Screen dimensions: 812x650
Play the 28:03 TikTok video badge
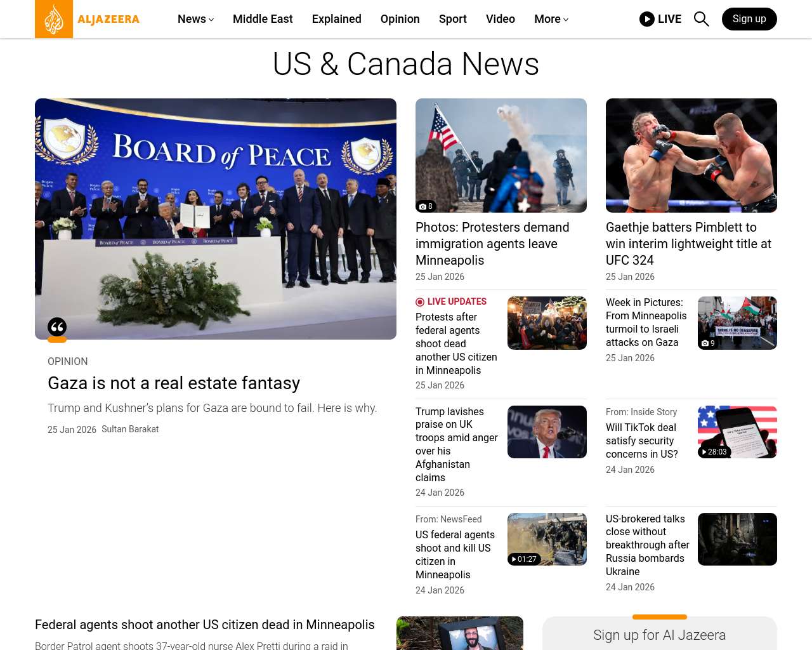(x=714, y=452)
